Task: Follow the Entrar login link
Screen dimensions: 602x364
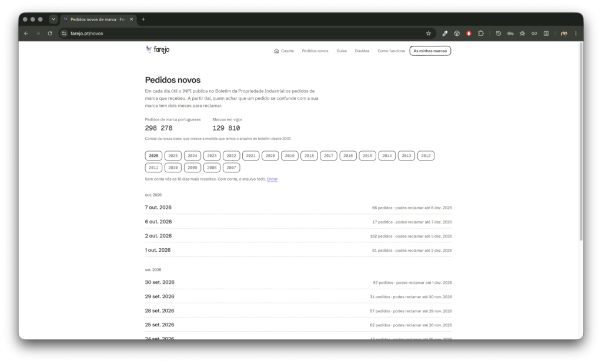Action: (x=272, y=179)
